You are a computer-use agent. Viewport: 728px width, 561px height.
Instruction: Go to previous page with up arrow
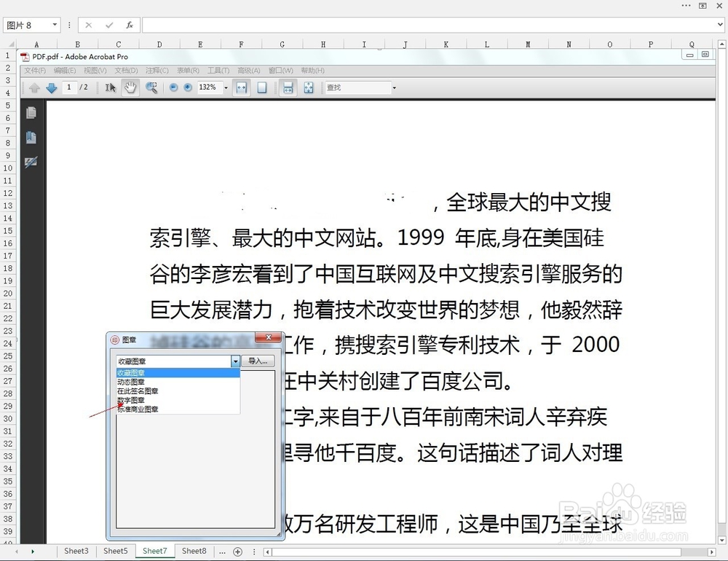tap(34, 87)
